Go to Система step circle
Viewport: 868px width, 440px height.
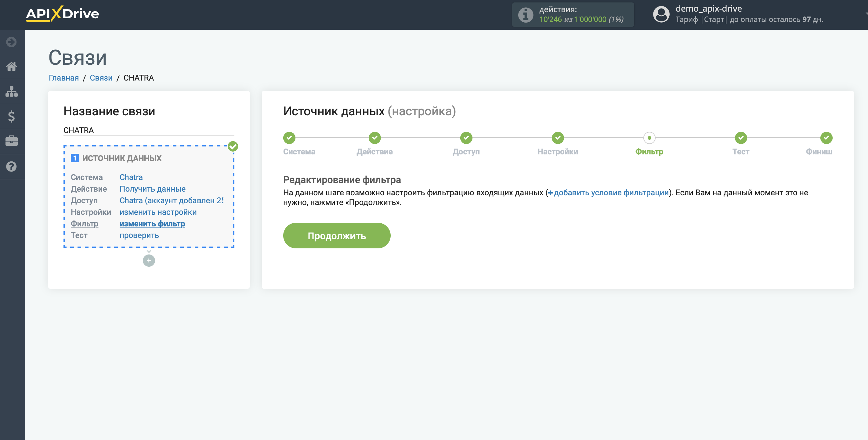[x=289, y=138]
